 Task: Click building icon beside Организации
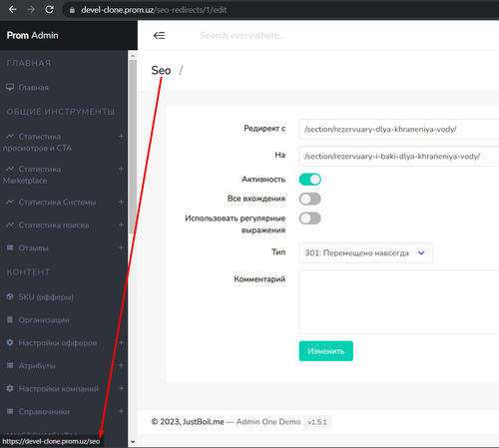(10, 319)
